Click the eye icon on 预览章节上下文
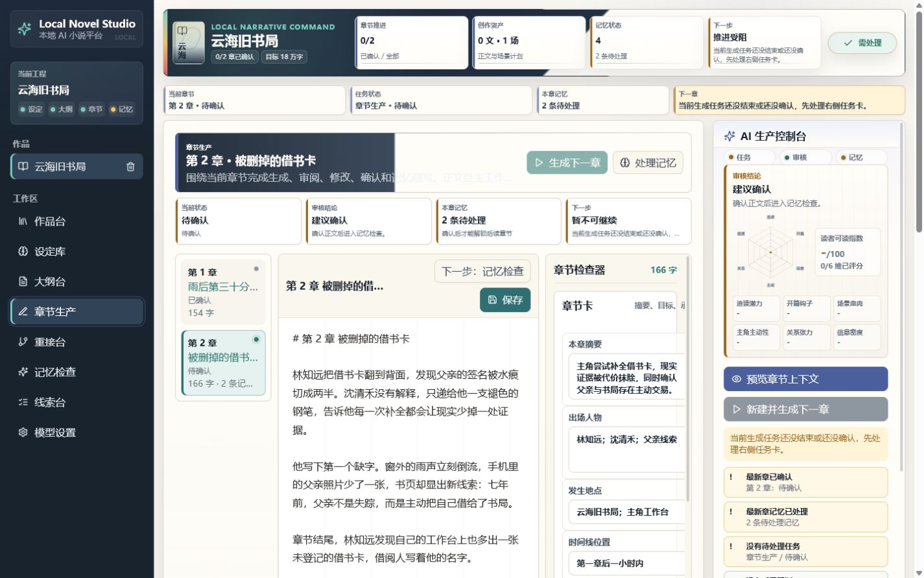Screen dimensions: 924x578 (x=736, y=379)
